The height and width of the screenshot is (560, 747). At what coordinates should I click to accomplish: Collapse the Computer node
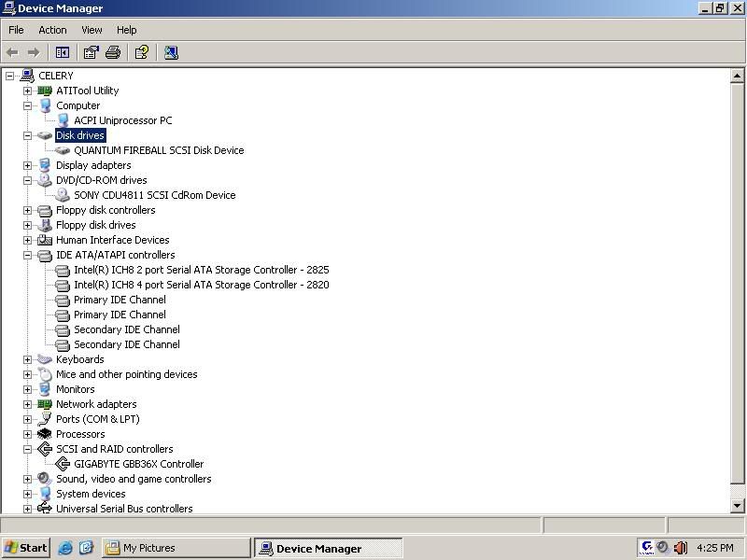(28, 105)
